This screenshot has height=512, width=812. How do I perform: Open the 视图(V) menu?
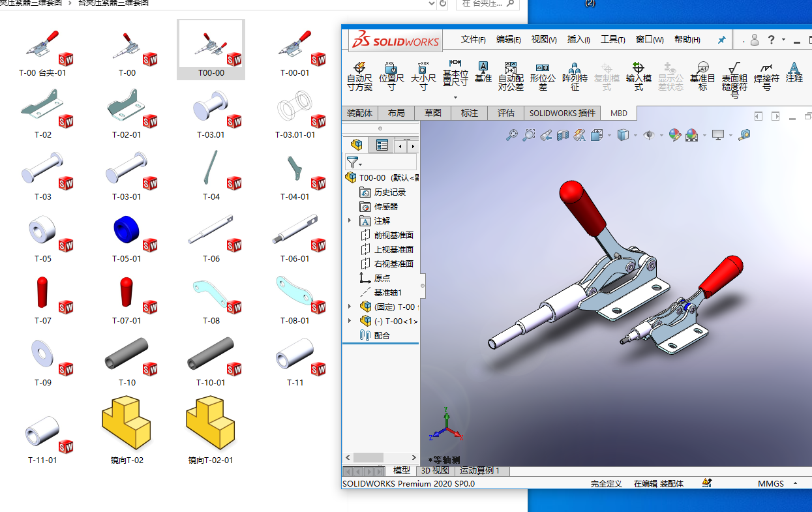[544, 39]
